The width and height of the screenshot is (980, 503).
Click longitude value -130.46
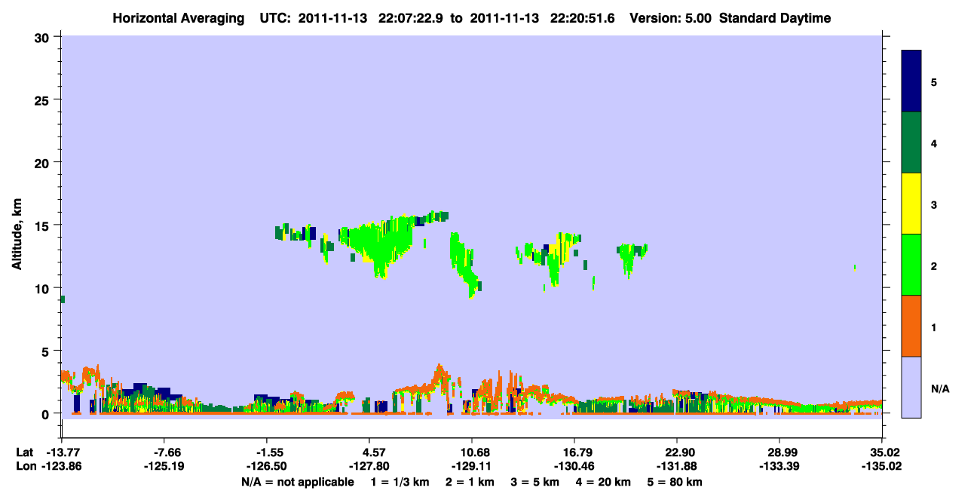click(574, 466)
